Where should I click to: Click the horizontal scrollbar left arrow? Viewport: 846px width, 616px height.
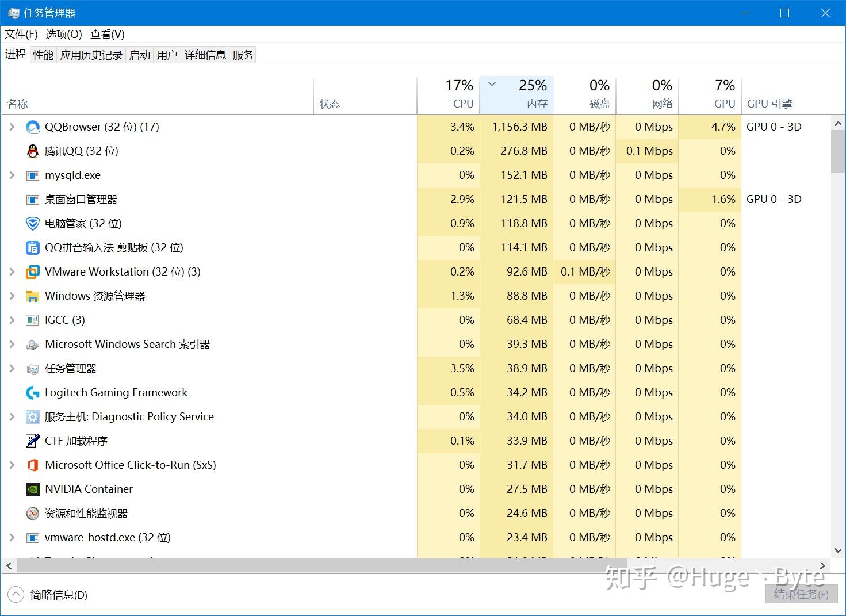[9, 565]
